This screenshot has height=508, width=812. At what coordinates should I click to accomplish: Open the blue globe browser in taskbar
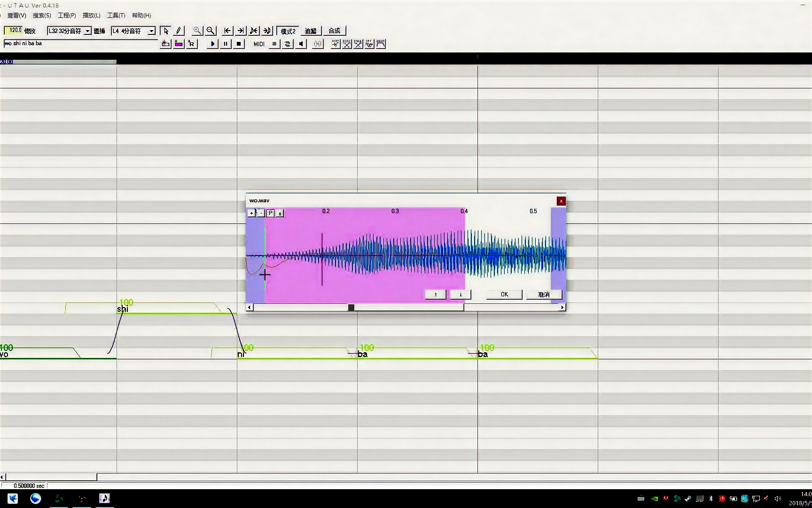pyautogui.click(x=36, y=498)
